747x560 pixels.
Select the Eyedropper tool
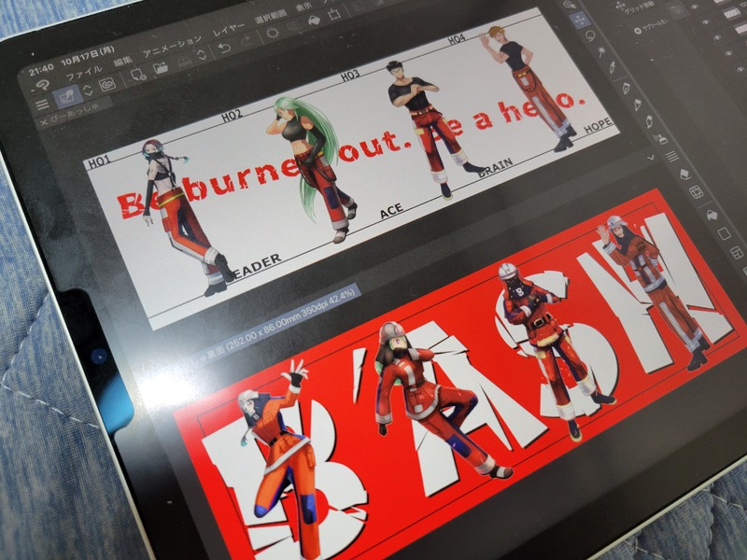[613, 68]
